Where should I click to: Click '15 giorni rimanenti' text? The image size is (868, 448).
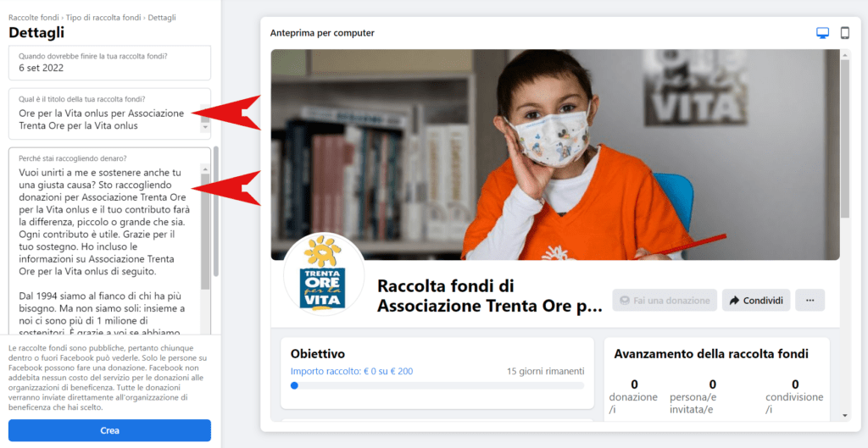pos(545,371)
